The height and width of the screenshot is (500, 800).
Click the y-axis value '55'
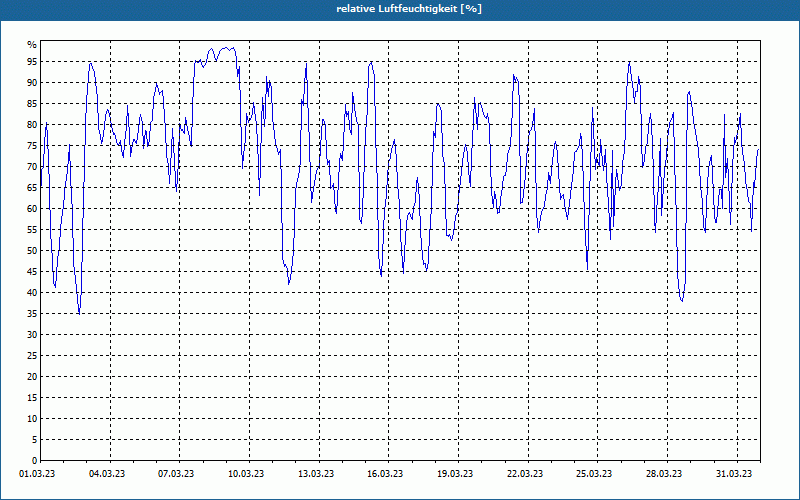point(32,230)
